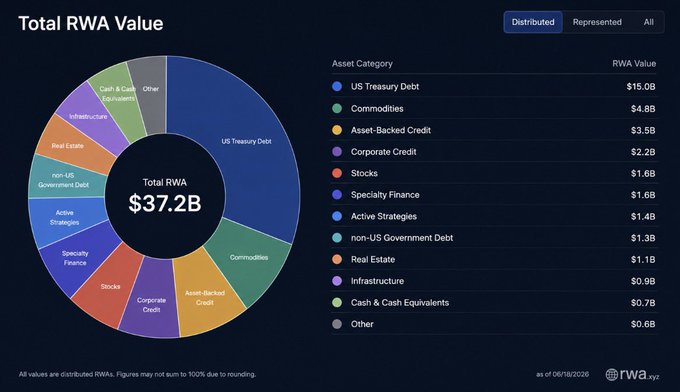Click the 'Specialty Finance' legend label
680x392 pixels.
pyautogui.click(x=385, y=195)
